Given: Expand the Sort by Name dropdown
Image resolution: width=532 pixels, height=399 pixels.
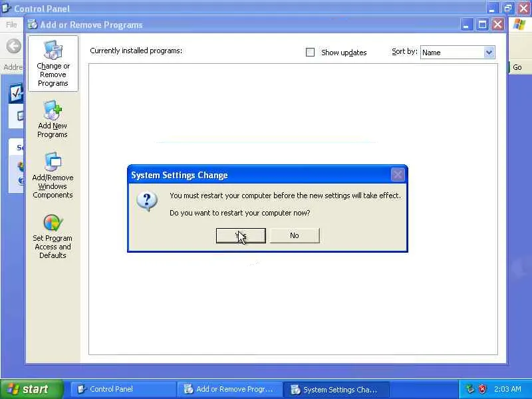Looking at the screenshot, I should [489, 53].
